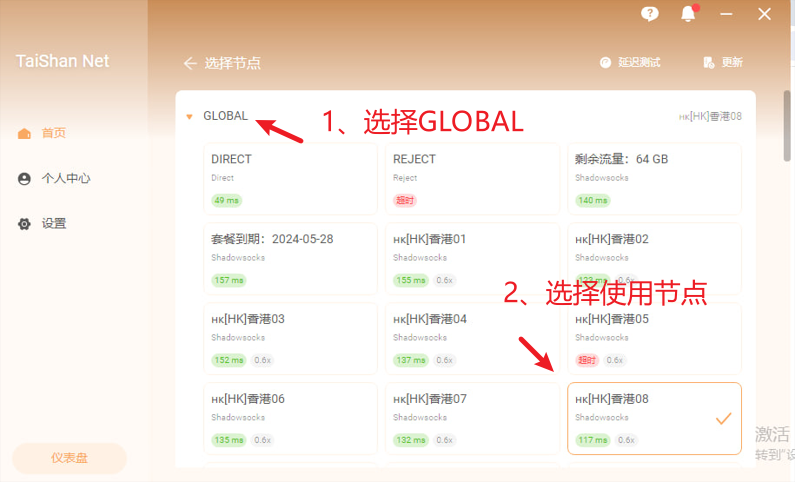Go to 首页 in the sidebar

pos(54,133)
